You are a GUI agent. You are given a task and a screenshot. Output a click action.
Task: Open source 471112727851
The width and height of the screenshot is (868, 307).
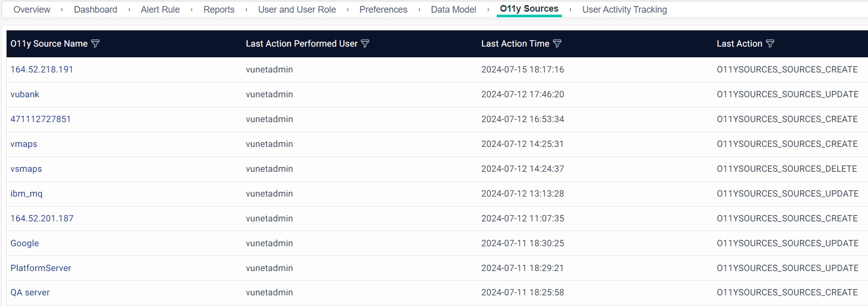[x=41, y=119]
